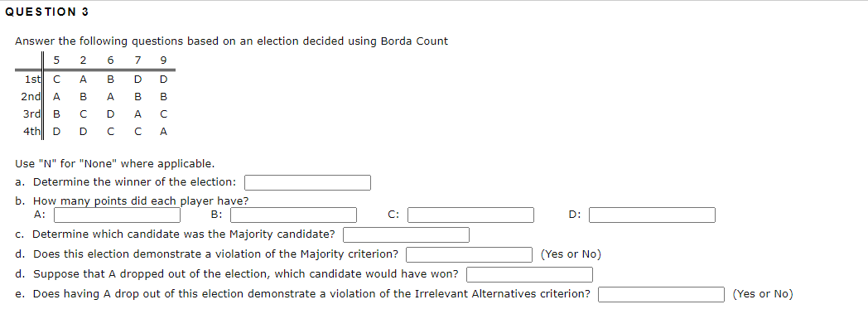868x314 pixels.
Task: Activate the points field labeled D:
Action: coord(652,215)
